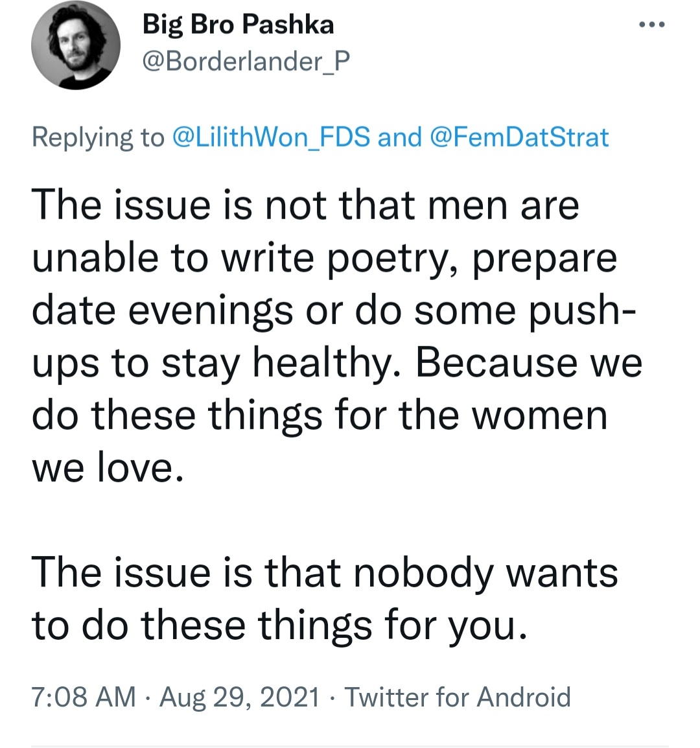Click the Aug 29, 2021 date
Image resolution: width=700 pixels, height=748 pixels.
tap(240, 697)
